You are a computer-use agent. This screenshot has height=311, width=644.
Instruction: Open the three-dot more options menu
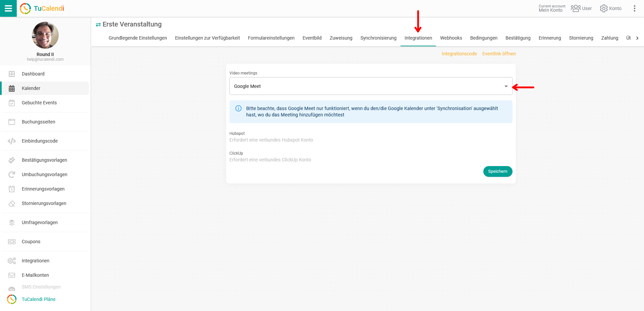634,8
